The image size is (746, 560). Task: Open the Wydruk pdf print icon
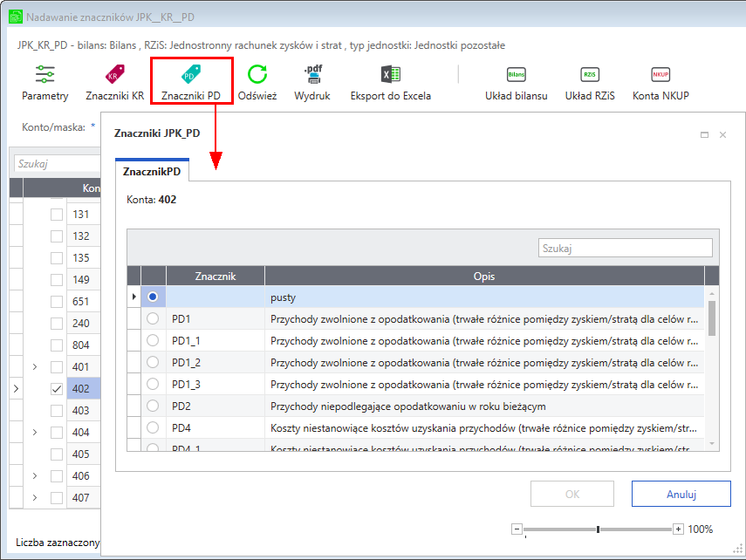click(x=312, y=74)
